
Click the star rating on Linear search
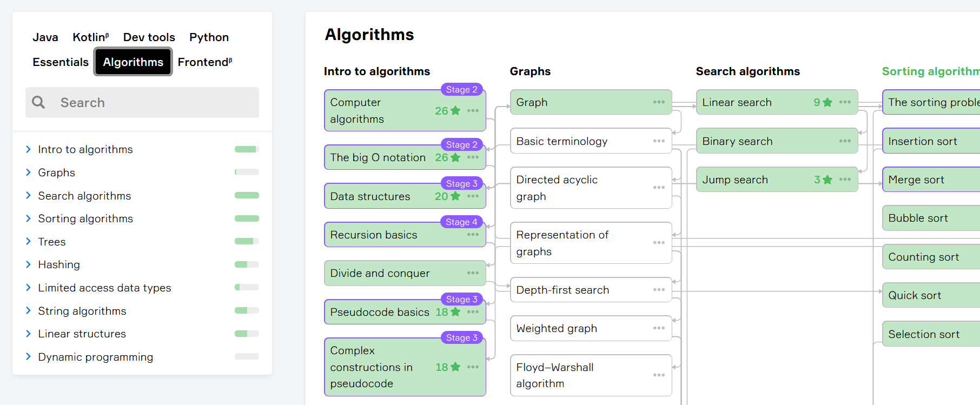(x=827, y=103)
